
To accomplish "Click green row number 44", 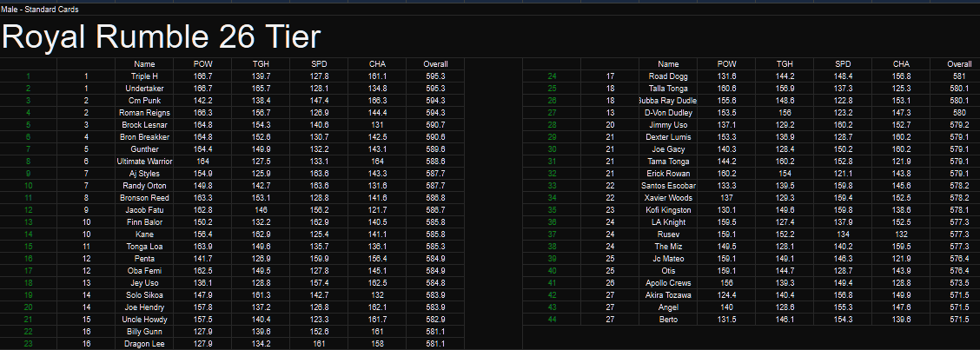I will [552, 320].
